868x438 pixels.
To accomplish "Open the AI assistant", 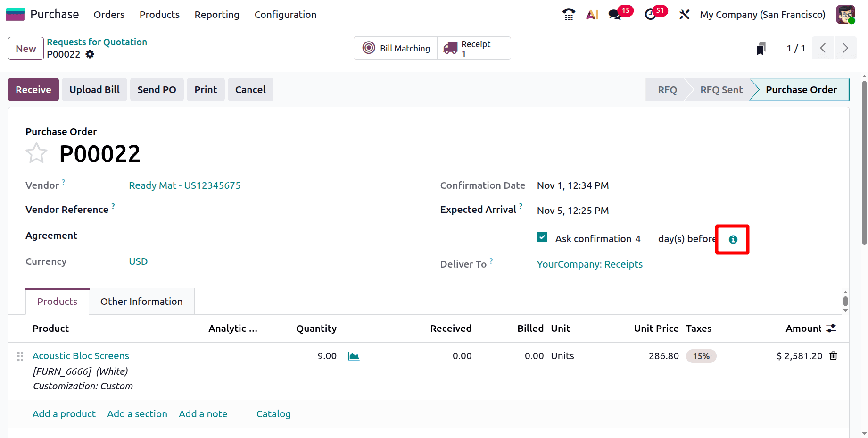I will tap(592, 14).
